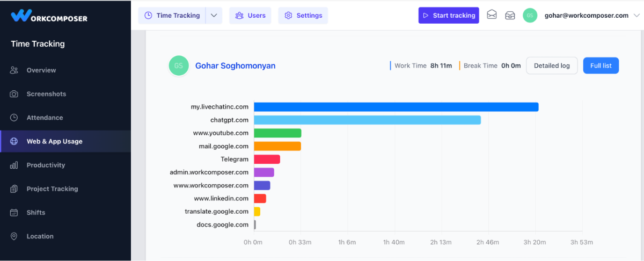Click the people icon in Users button
Image resolution: width=644 pixels, height=261 pixels.
[x=239, y=16]
